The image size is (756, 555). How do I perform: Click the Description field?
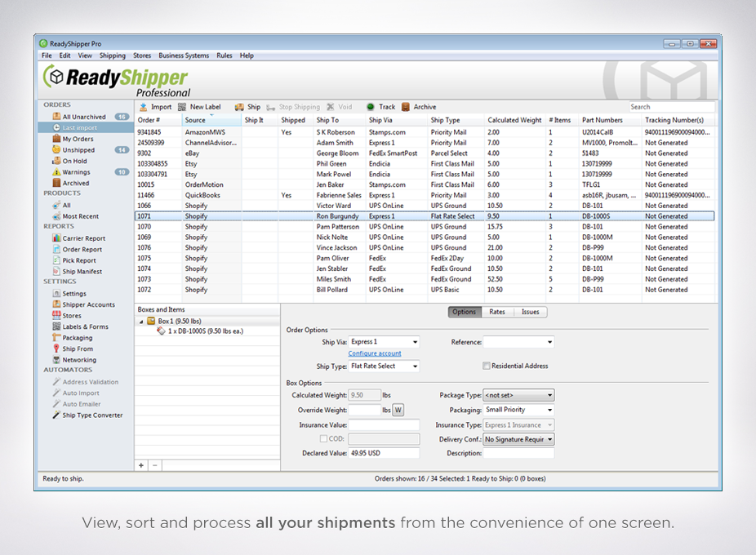[x=518, y=453]
